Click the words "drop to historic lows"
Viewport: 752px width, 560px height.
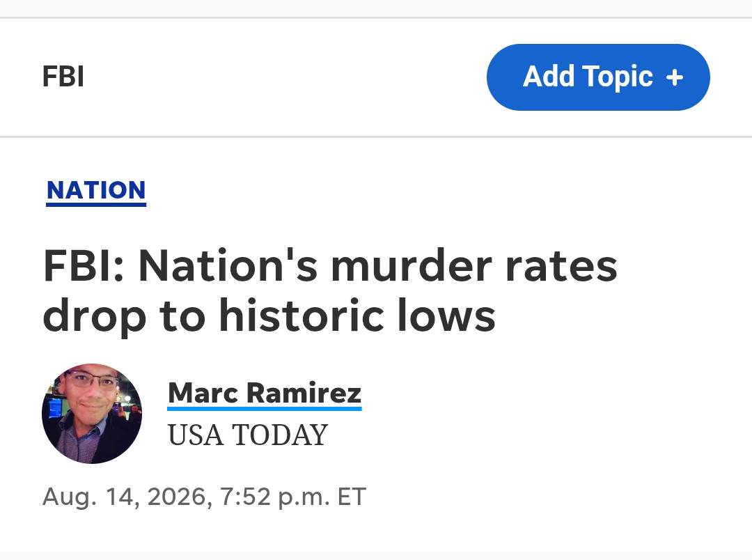tap(269, 316)
